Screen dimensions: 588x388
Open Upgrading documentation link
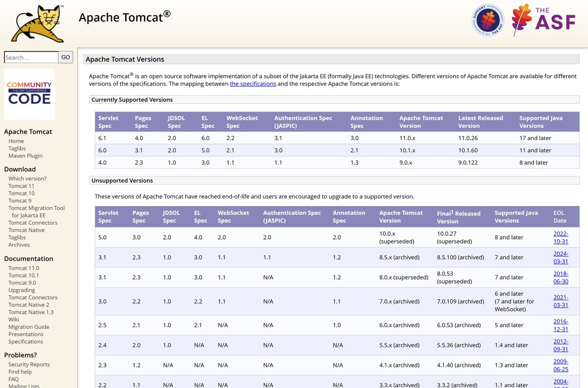[22, 290]
